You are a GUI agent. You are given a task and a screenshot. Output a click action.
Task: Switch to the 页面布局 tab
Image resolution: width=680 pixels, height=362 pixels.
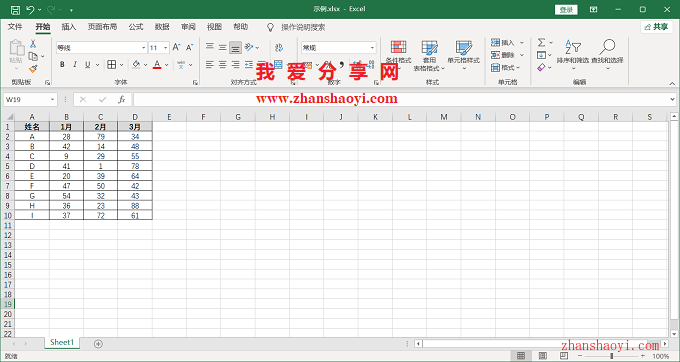pyautogui.click(x=102, y=27)
